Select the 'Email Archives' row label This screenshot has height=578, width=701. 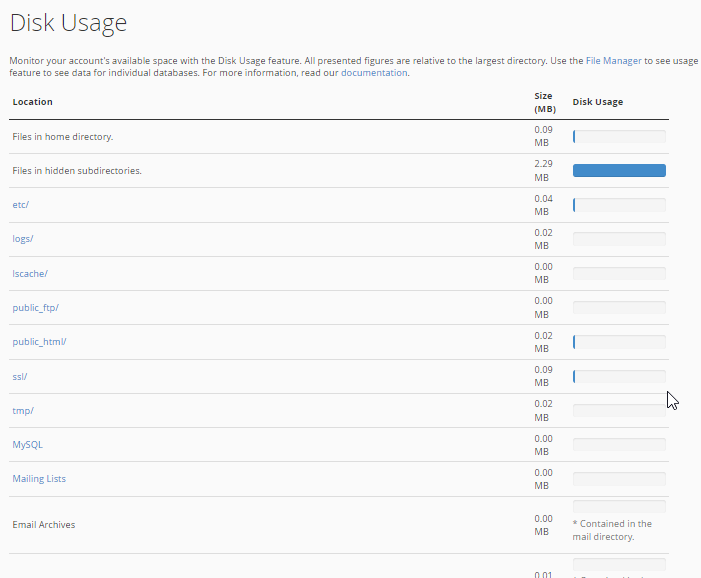coord(44,525)
